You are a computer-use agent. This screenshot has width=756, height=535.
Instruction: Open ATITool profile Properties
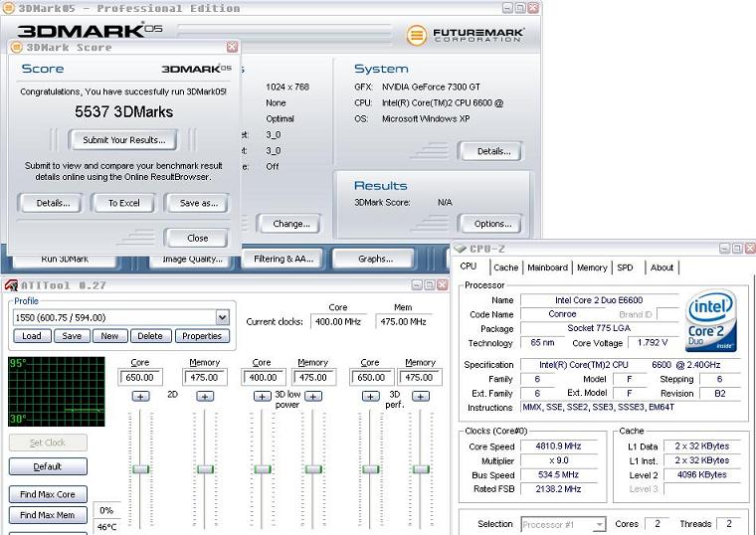click(x=202, y=336)
